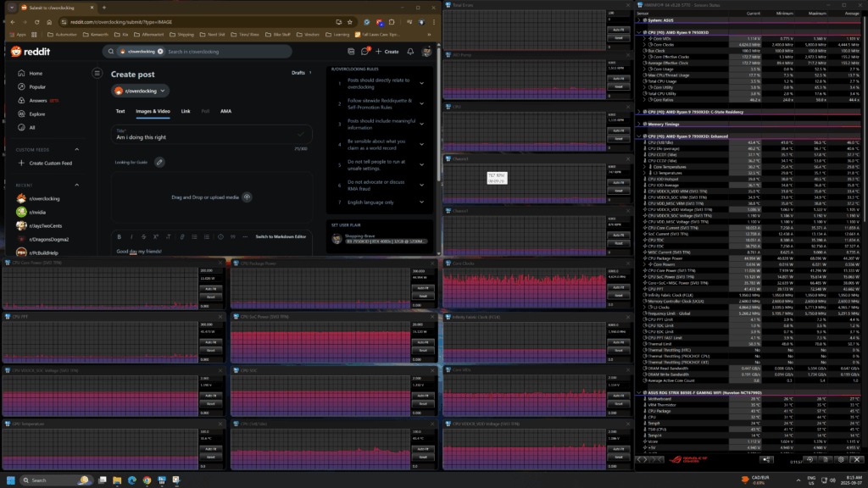This screenshot has height=488, width=868.
Task: Open HWiNFO sensor settings gear icon
Action: (x=841, y=459)
